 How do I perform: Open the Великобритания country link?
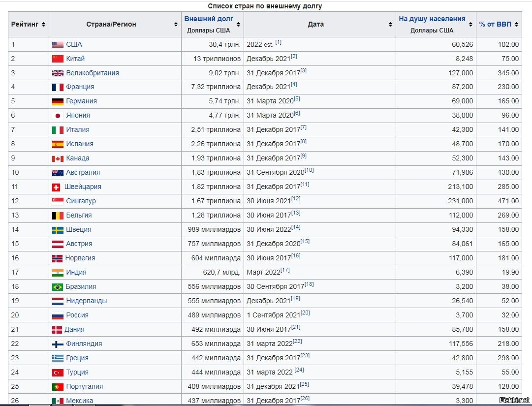(x=93, y=73)
